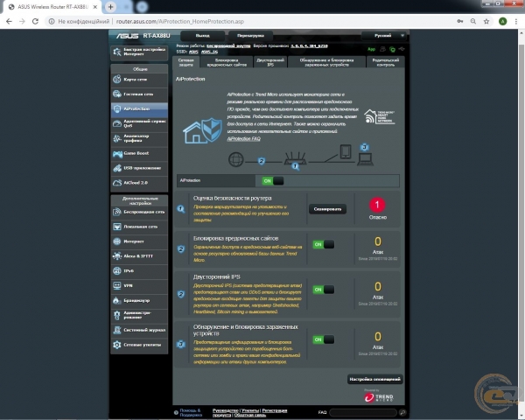The width and height of the screenshot is (525, 420).
Task: Open a new browser tab
Action: (x=110, y=7)
